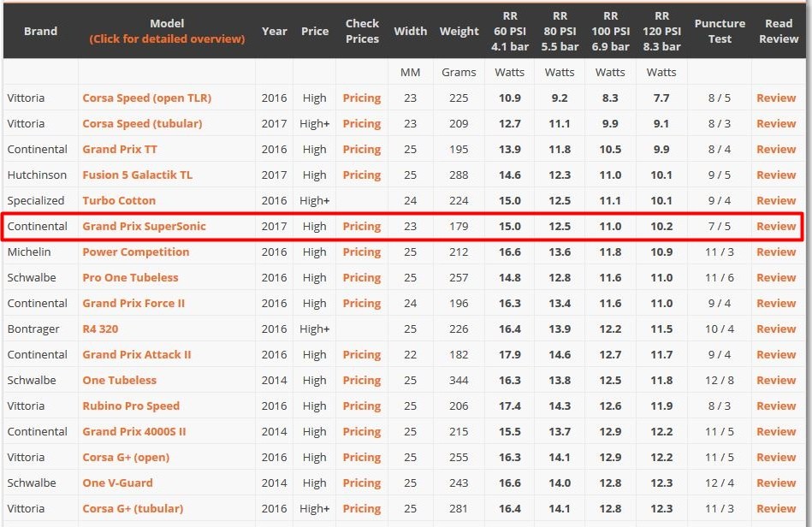Sort by RR 120 PSI column header
The height and width of the screenshot is (527, 812).
[661, 31]
